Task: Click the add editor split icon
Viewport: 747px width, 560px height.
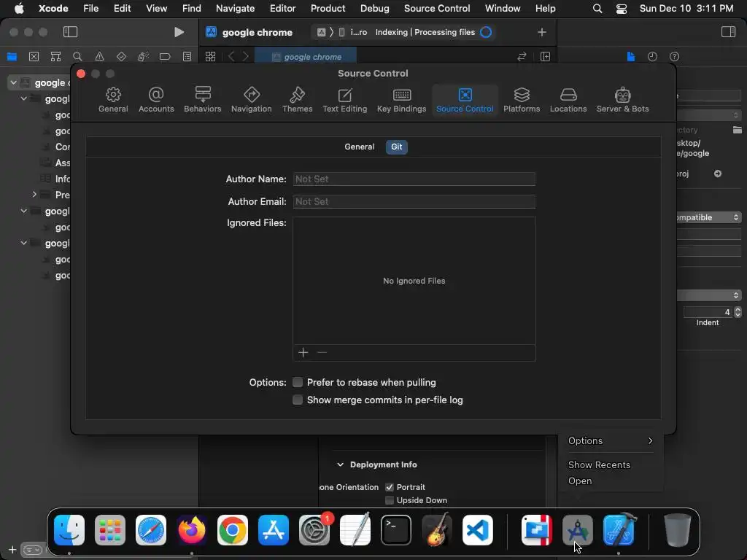Action: (x=545, y=57)
